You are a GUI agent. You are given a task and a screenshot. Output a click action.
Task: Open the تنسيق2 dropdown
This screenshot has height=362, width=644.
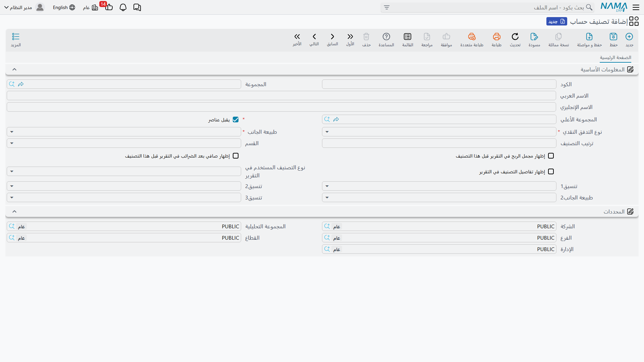click(x=124, y=186)
